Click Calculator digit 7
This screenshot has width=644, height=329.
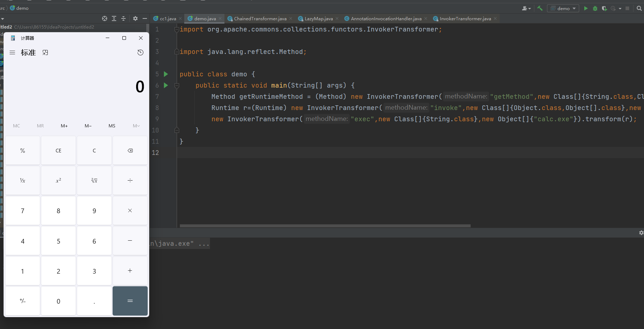point(22,211)
